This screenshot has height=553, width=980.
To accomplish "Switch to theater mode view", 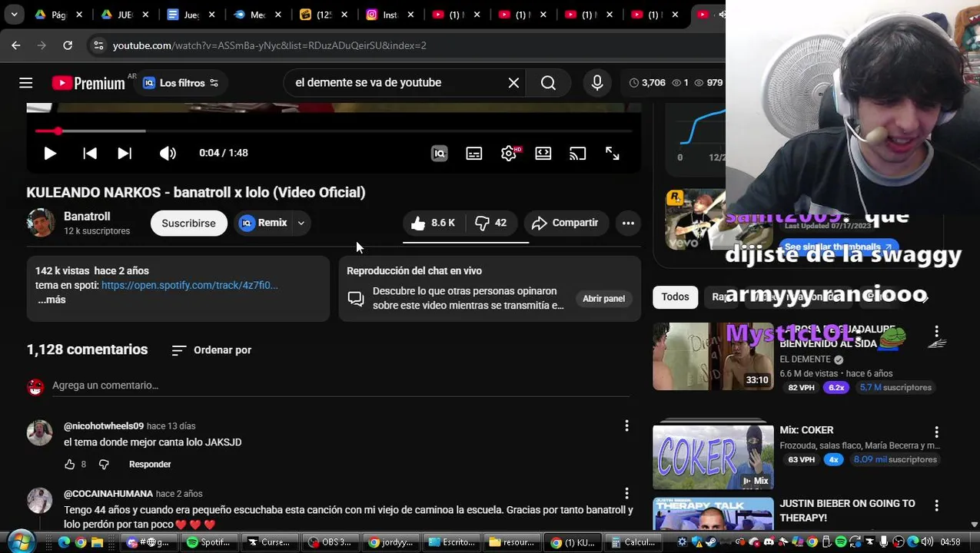I will pos(543,154).
